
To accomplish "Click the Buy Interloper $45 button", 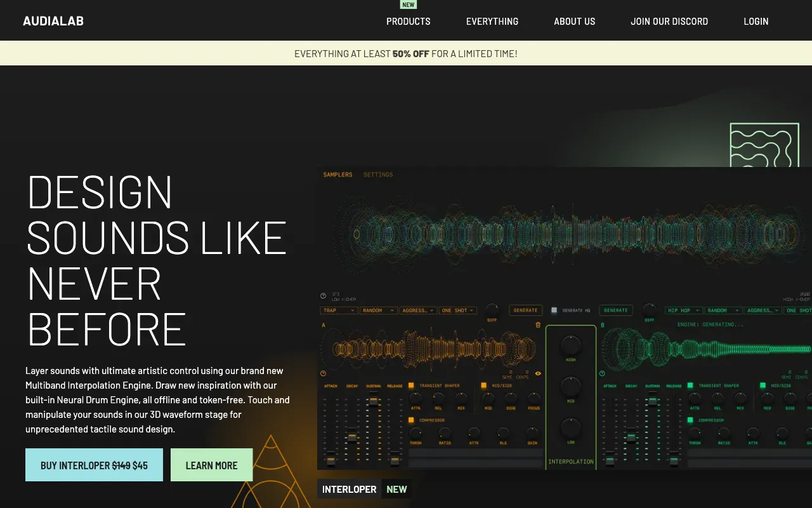I will tap(94, 465).
